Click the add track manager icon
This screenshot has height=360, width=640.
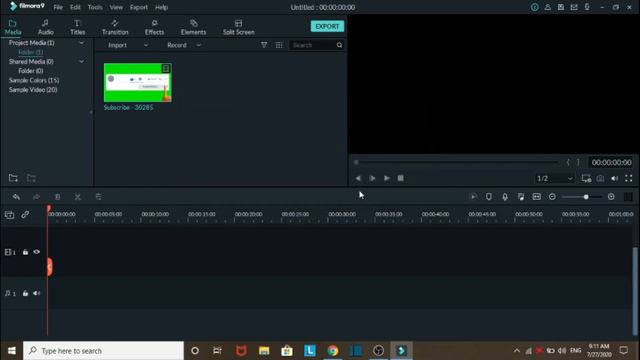[x=9, y=215]
